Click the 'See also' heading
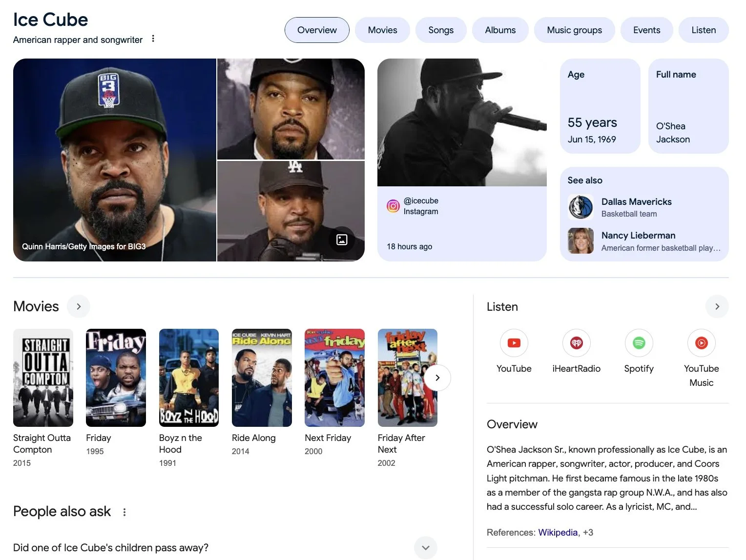The height and width of the screenshot is (560, 746). [x=584, y=180]
